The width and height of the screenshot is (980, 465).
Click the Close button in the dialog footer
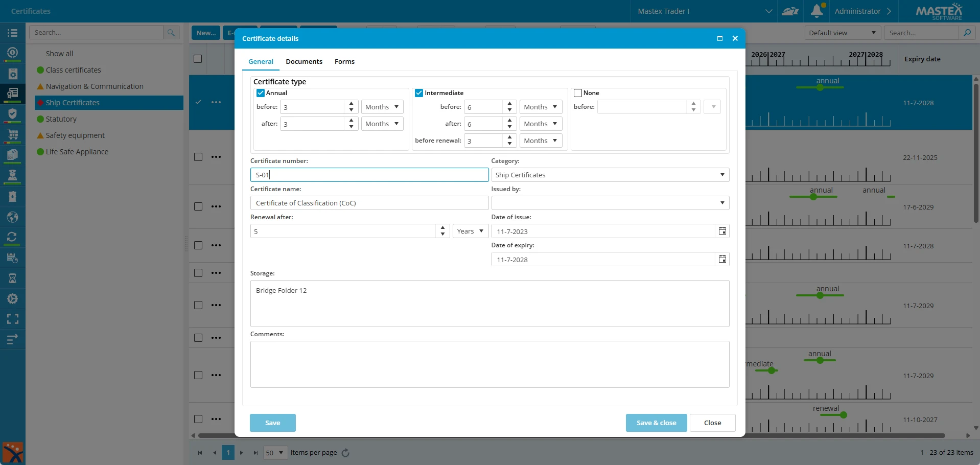[712, 423]
